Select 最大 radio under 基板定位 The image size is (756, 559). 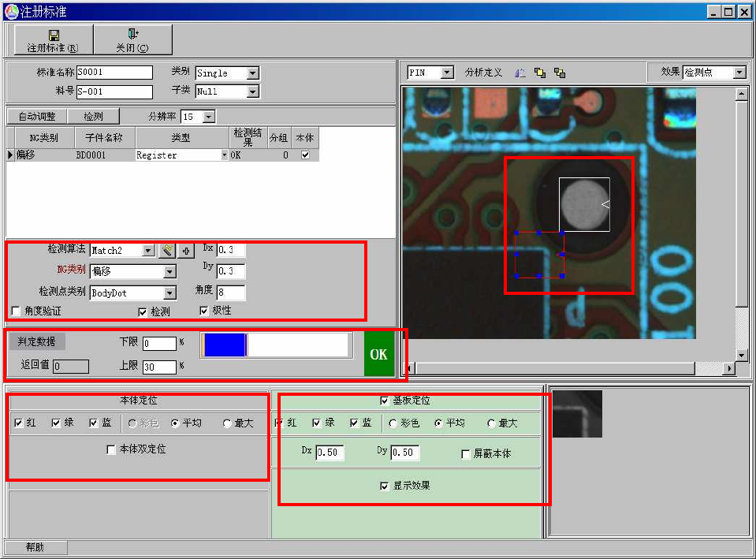[491, 423]
